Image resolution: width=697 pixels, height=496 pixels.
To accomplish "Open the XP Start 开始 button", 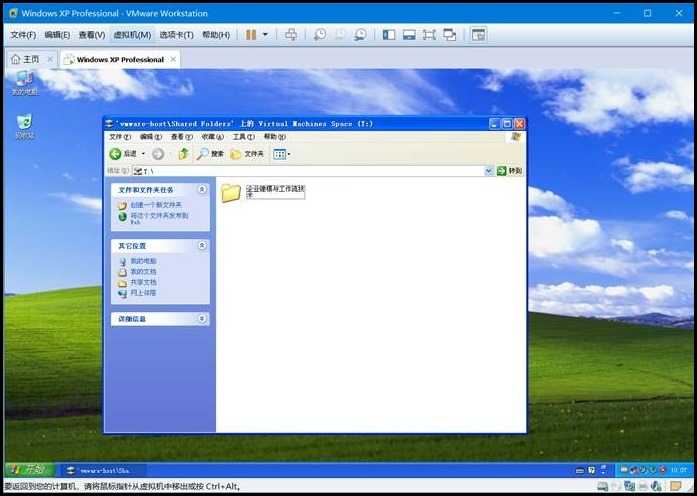I will pos(30,469).
